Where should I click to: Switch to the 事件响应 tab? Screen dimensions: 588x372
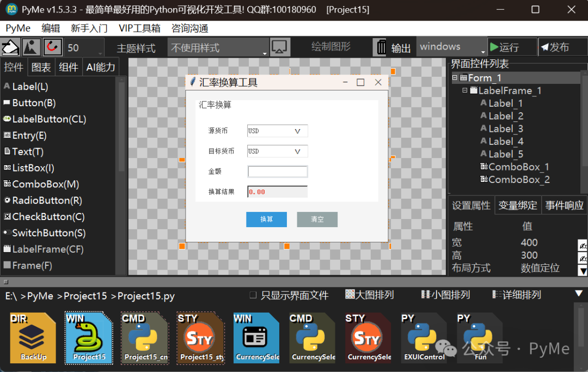click(564, 205)
